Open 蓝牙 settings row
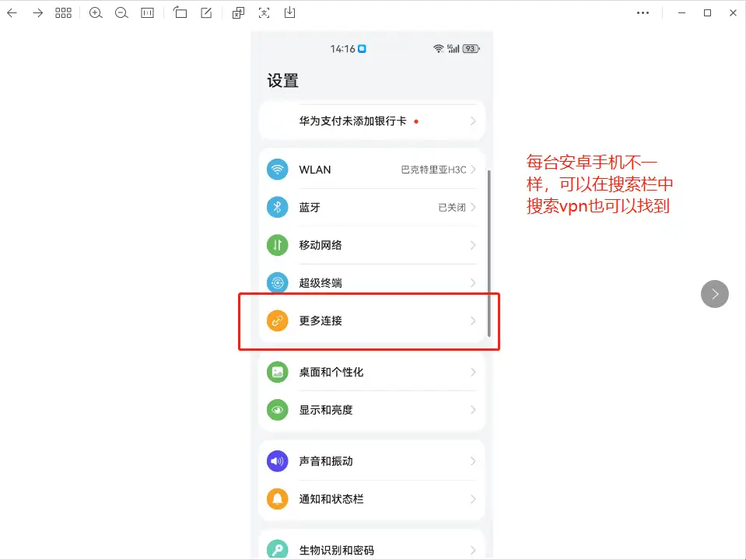The width and height of the screenshot is (746, 560). [372, 208]
